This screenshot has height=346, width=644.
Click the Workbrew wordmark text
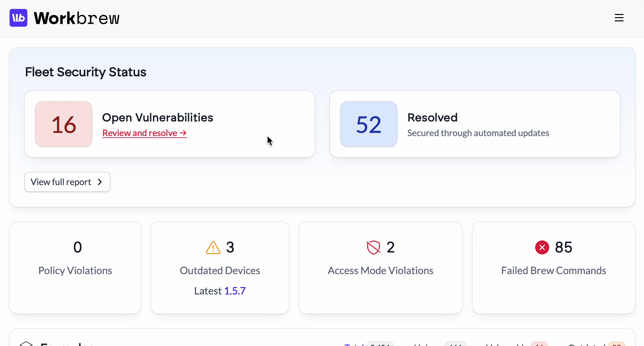[x=76, y=18]
